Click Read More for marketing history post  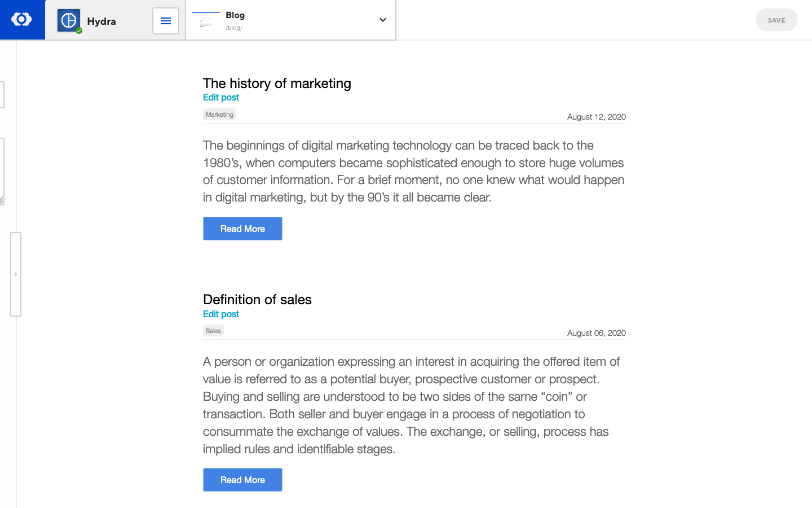[242, 229]
